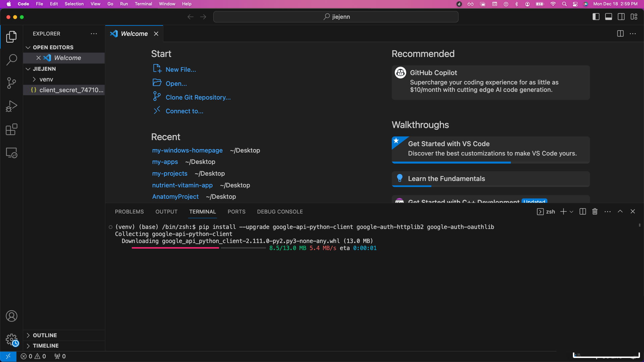Viewport: 644px width, 362px height.
Task: Open Explorer Views and More Actions menu
Action: coord(94,34)
